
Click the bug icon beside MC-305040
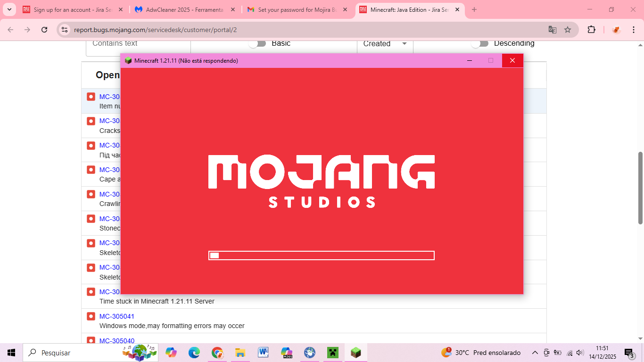pos(91,341)
